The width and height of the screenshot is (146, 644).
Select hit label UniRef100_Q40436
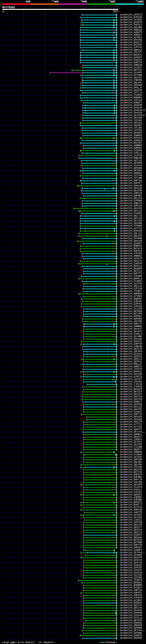(x=131, y=208)
